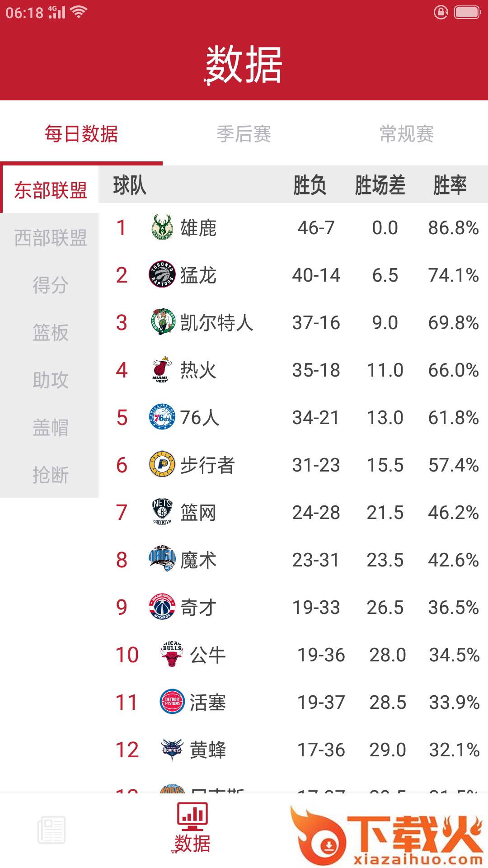
Task: Open the 得分 stats category
Action: click(x=50, y=285)
